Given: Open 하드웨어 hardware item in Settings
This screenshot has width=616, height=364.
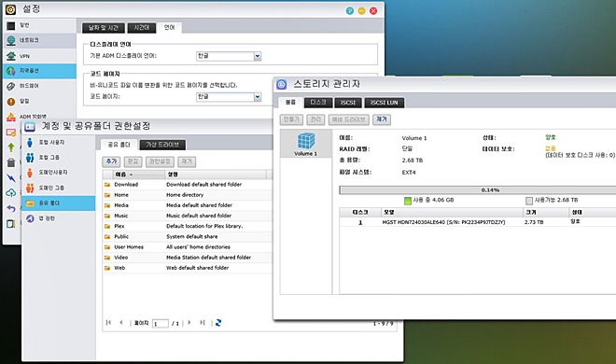Looking at the screenshot, I should pos(39,86).
